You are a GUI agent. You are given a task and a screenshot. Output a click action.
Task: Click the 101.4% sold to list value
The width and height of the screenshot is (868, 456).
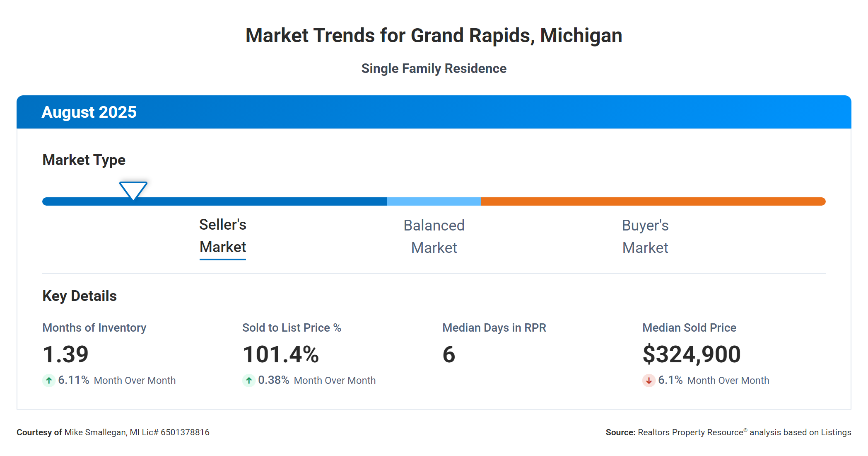tap(281, 354)
